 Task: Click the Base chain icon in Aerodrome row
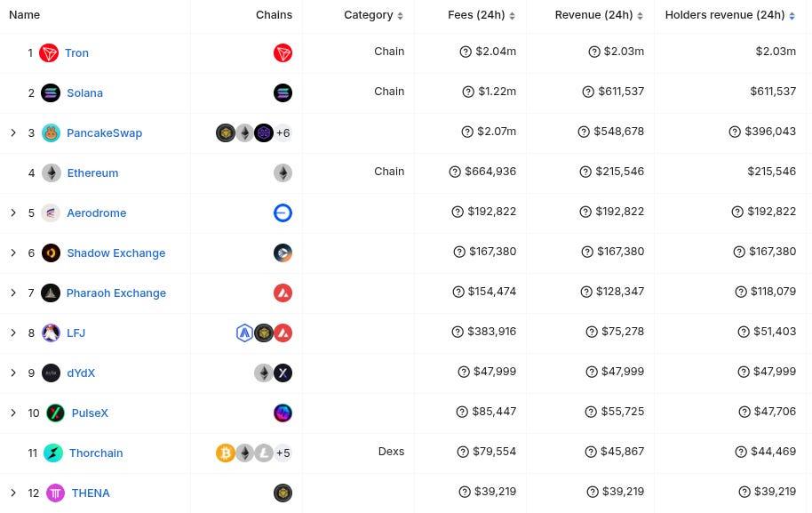[283, 213]
